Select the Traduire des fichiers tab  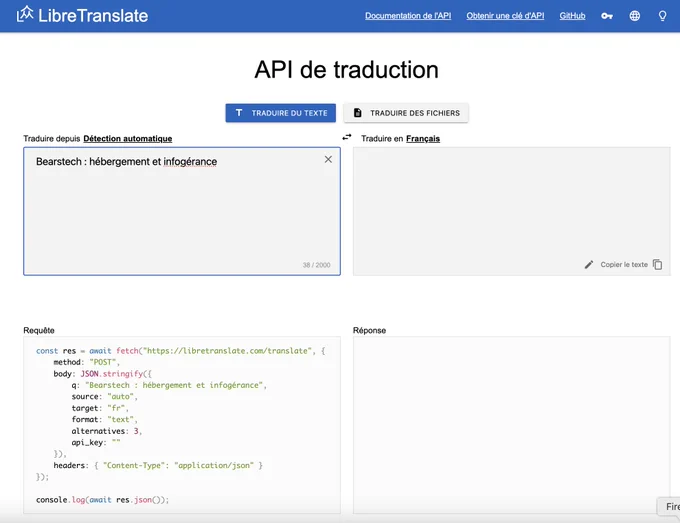point(406,113)
